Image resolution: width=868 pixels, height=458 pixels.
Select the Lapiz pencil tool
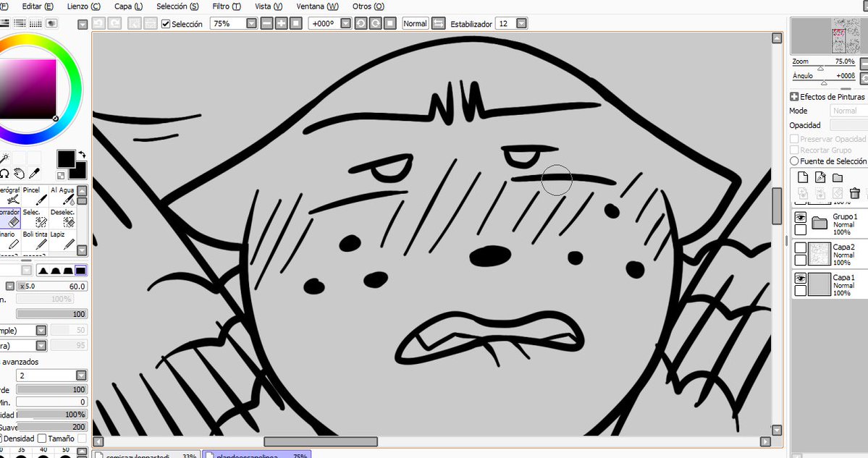click(62, 240)
